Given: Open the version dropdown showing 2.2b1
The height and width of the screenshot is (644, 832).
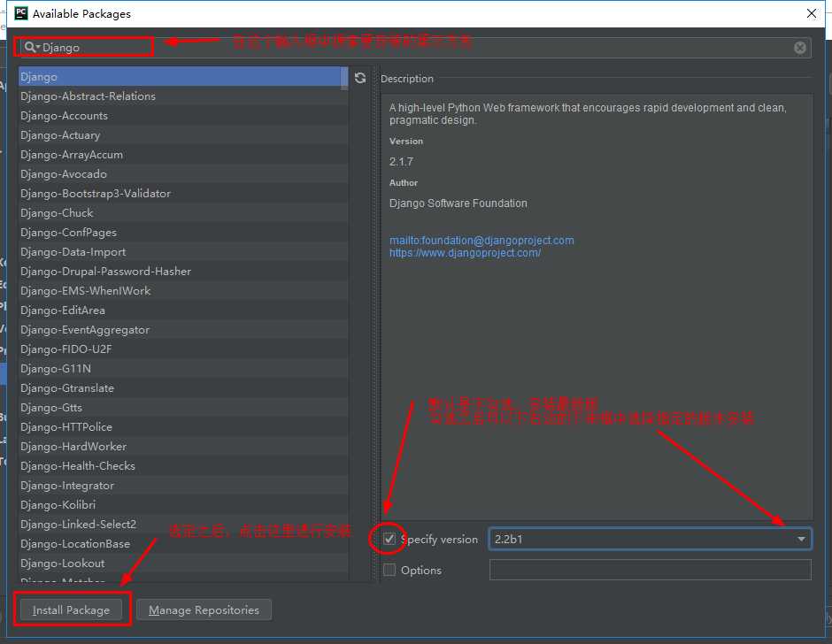Looking at the screenshot, I should pos(650,539).
